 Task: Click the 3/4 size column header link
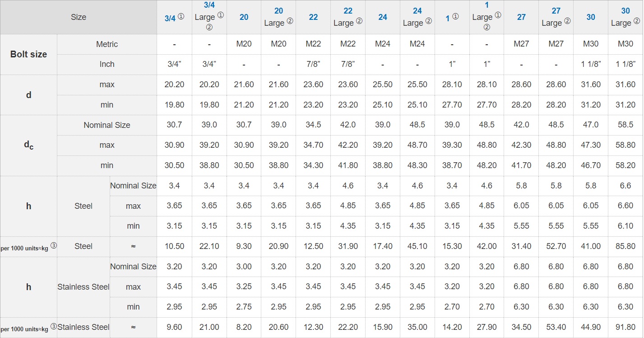(170, 18)
